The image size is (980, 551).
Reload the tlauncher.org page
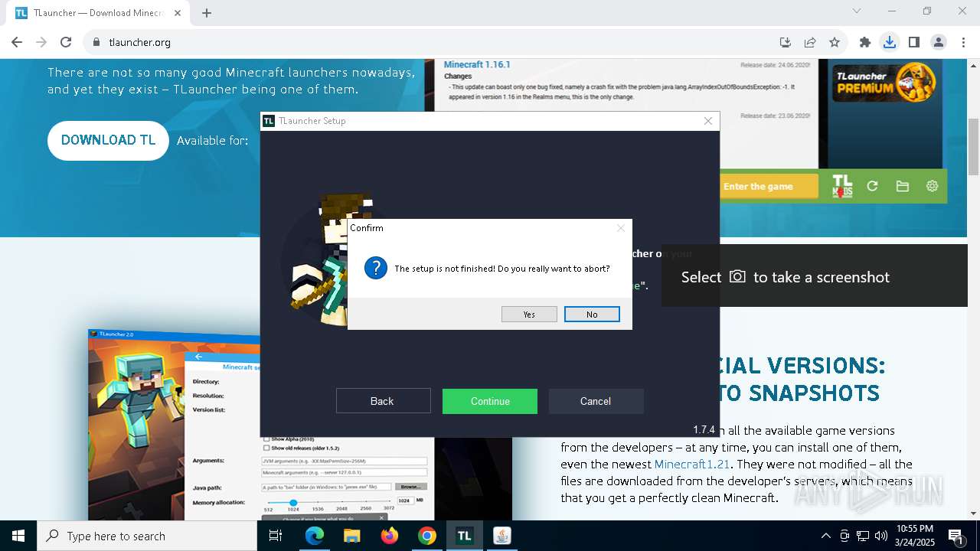tap(66, 42)
